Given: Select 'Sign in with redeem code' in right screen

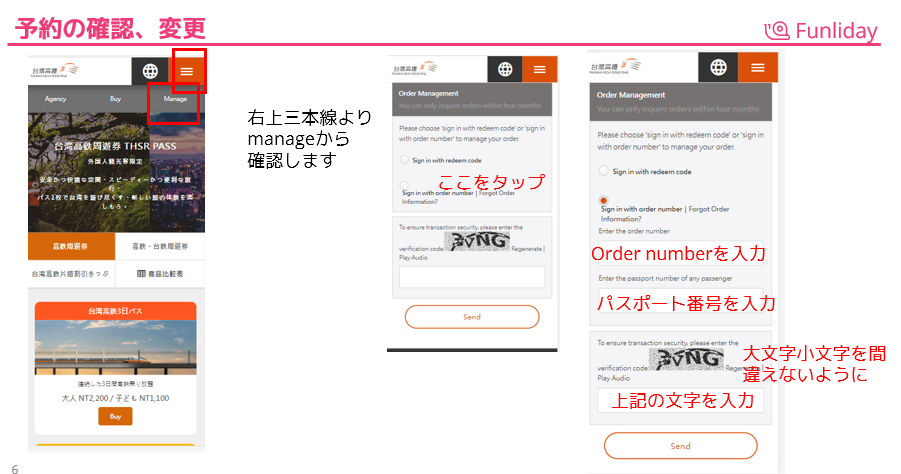Looking at the screenshot, I should pyautogui.click(x=603, y=171).
